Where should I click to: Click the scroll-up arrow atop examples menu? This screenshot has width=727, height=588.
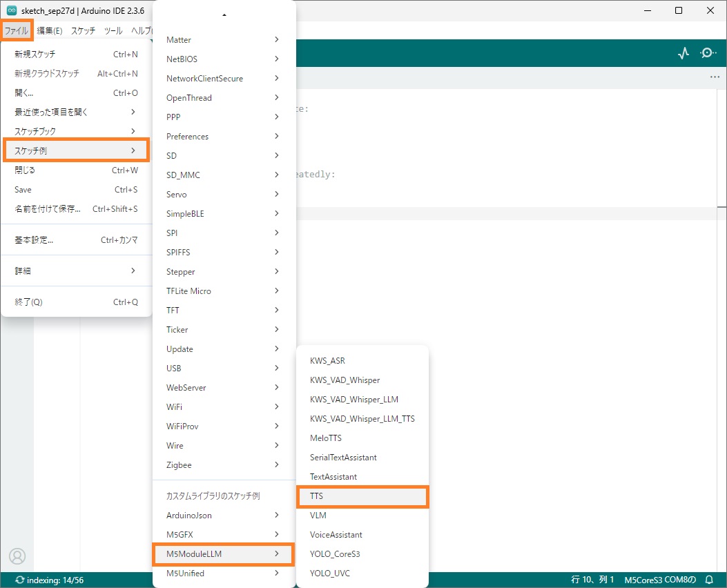pos(224,14)
